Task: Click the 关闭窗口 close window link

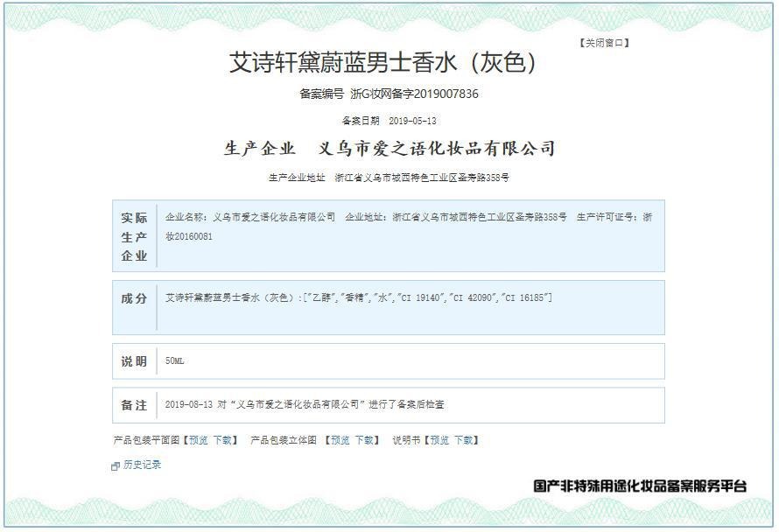Action: pos(604,43)
